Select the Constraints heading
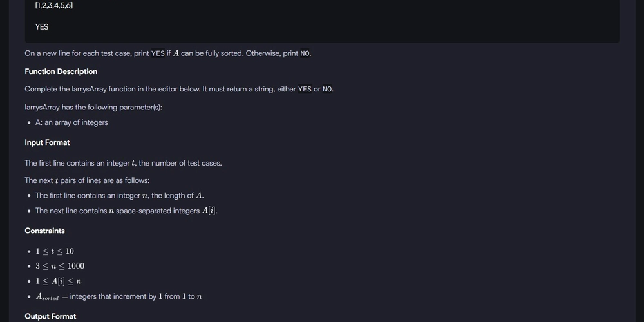644x322 pixels. click(45, 231)
